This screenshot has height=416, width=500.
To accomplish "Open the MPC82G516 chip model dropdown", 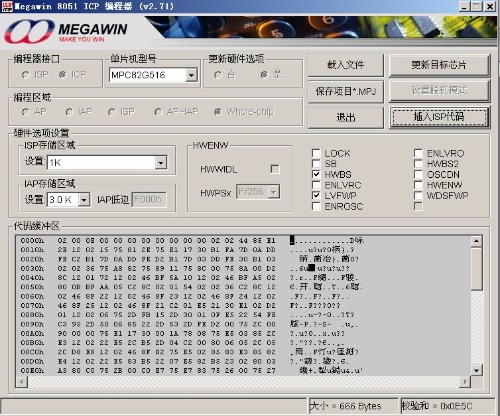I will pos(191,75).
